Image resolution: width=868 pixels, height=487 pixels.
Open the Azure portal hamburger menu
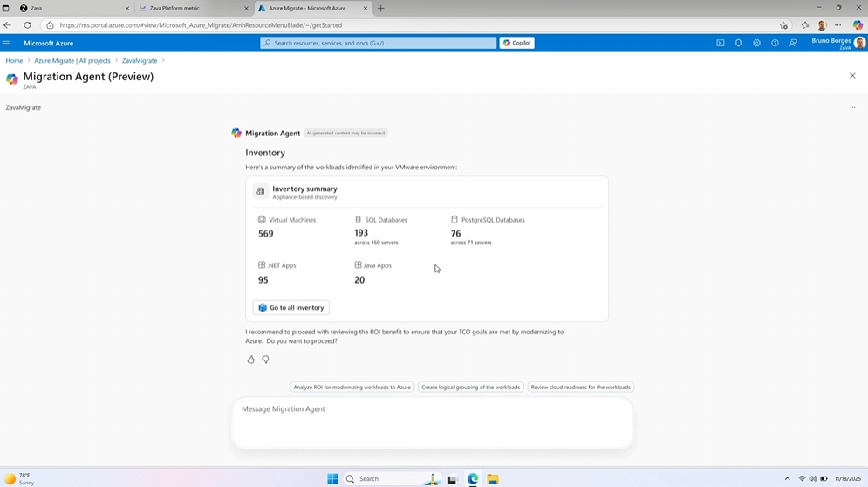pyautogui.click(x=7, y=43)
